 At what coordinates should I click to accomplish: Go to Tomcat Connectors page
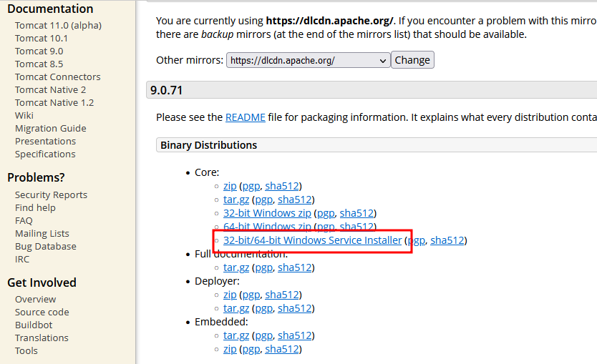click(58, 77)
